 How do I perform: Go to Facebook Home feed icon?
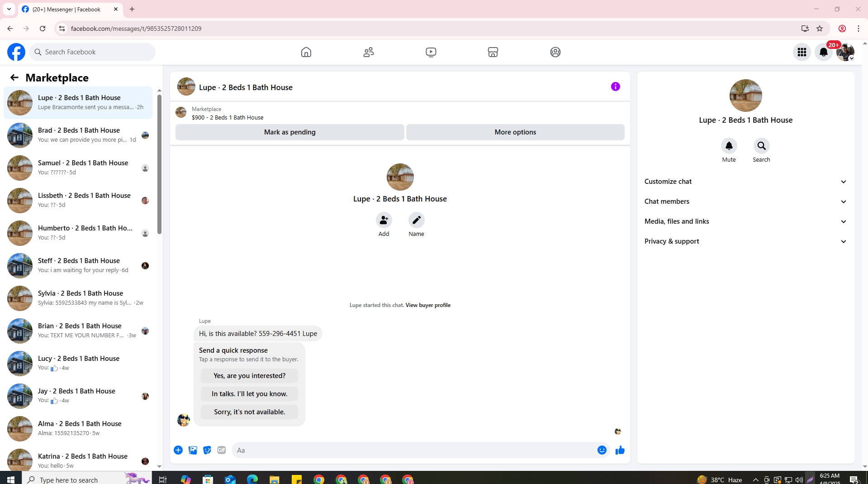pyautogui.click(x=306, y=52)
